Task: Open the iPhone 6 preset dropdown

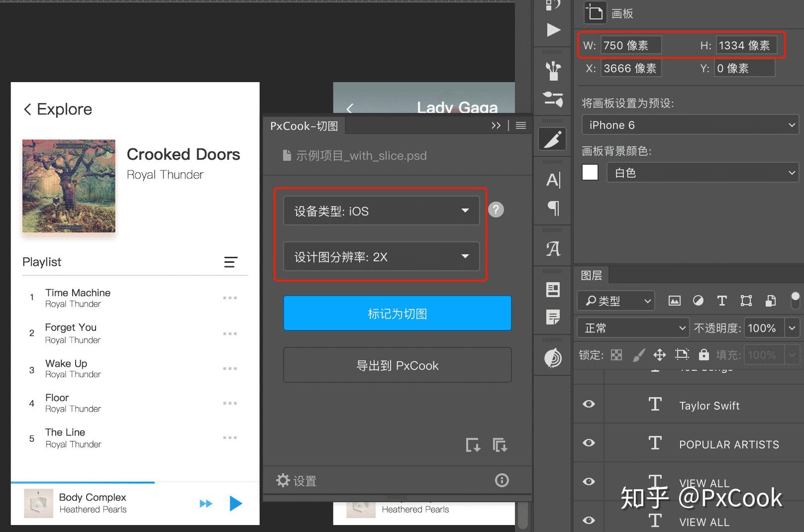Action: pos(690,125)
